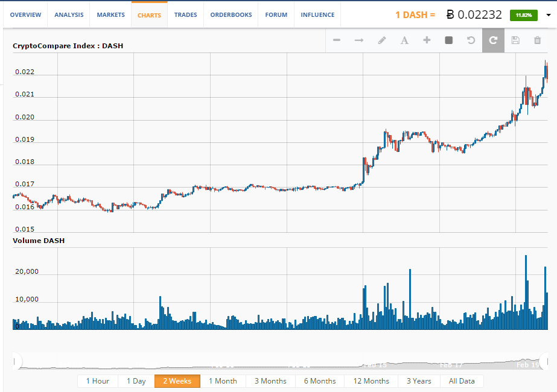This screenshot has height=392, width=557.
Task: Select the arrow drawing tool
Action: 359,40
